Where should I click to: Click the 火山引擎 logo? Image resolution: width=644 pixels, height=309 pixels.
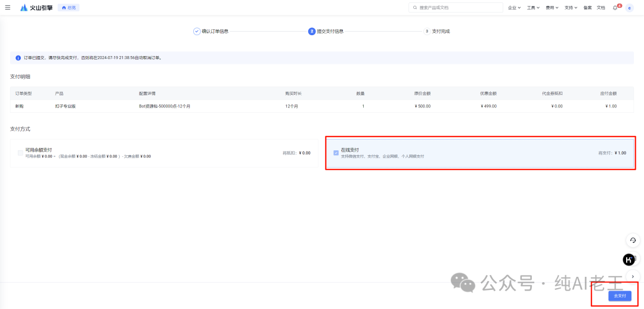[x=36, y=8]
